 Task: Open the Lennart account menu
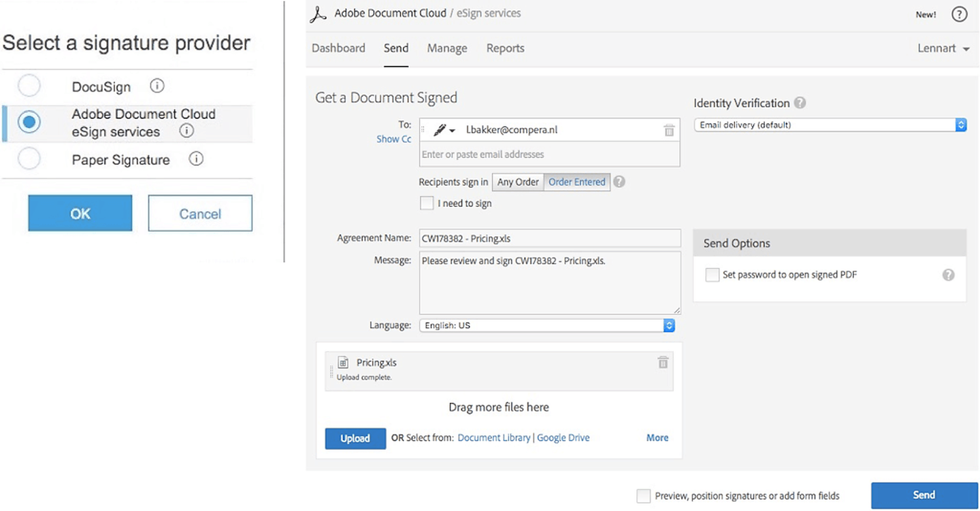(x=943, y=48)
